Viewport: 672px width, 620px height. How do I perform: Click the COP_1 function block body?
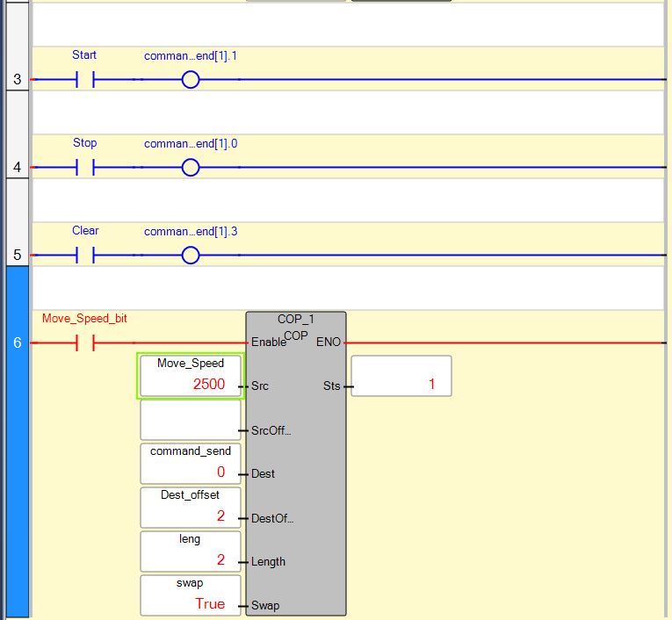tap(296, 464)
